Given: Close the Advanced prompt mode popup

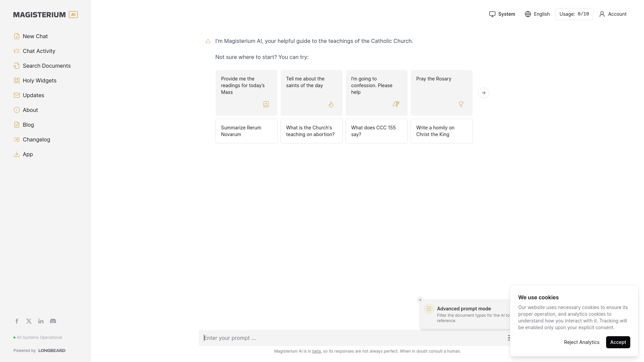Looking at the screenshot, I should point(420,300).
